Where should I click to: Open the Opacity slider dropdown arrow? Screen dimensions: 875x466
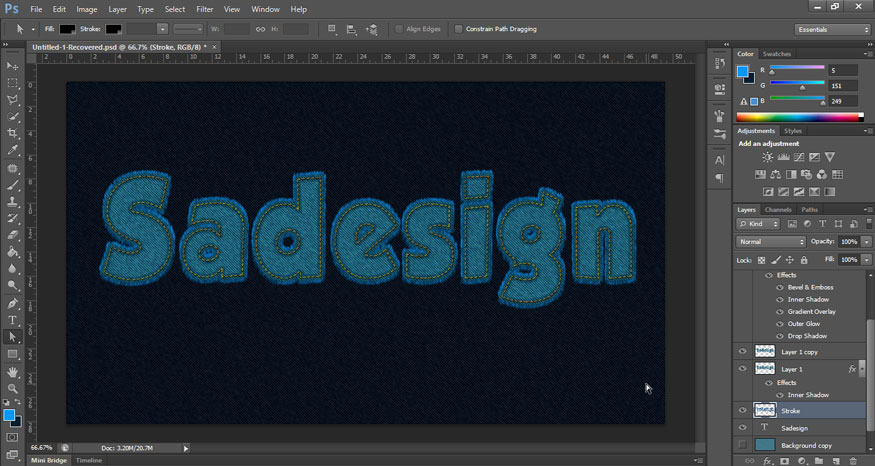866,242
